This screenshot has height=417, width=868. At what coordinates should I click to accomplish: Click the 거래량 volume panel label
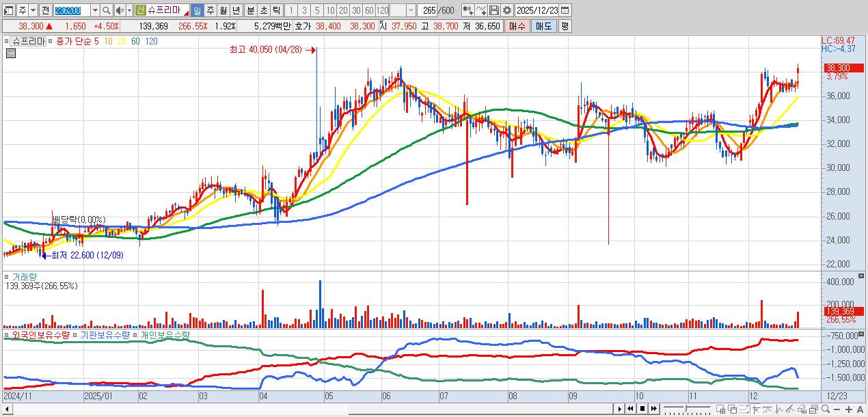pyautogui.click(x=24, y=277)
